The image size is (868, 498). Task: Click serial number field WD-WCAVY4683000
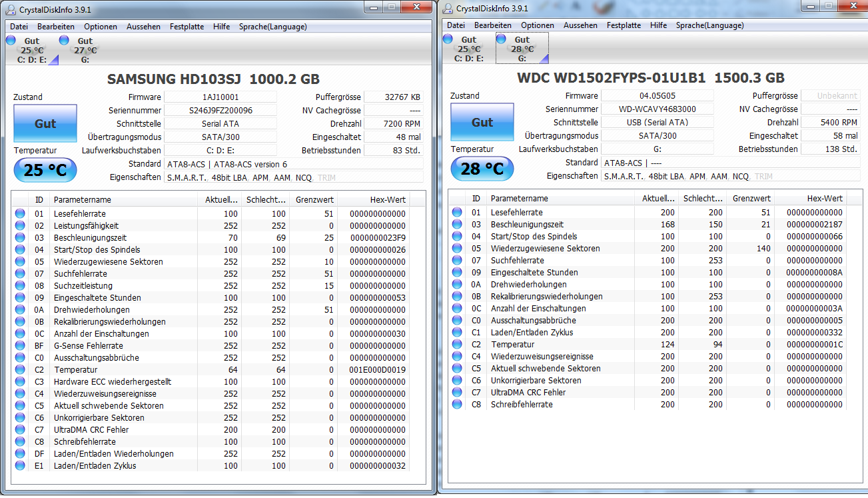[x=657, y=109]
